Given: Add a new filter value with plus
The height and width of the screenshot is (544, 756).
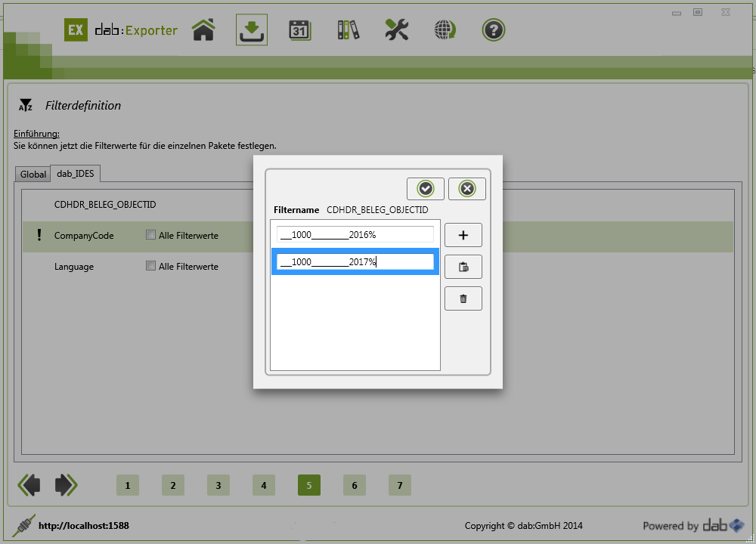Looking at the screenshot, I should pos(463,235).
